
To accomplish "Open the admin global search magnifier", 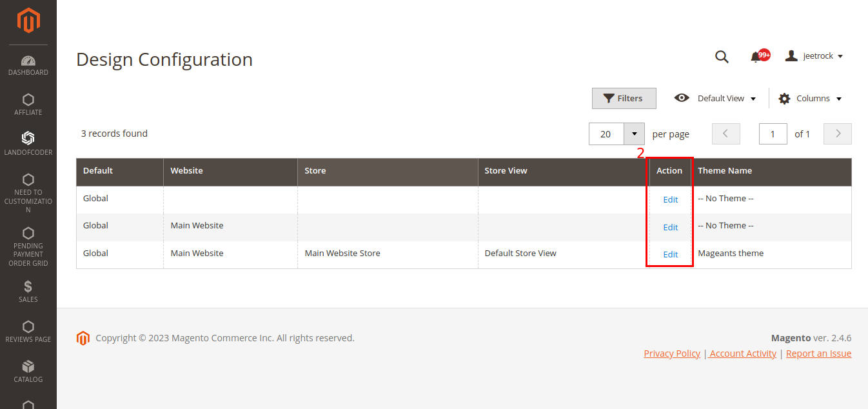I will [x=721, y=56].
